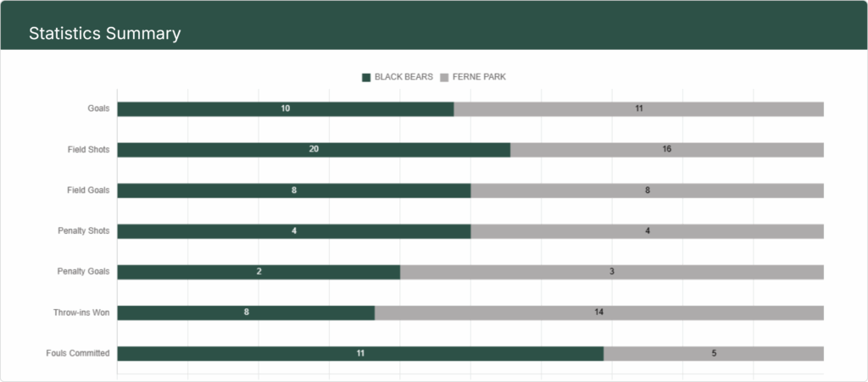Select the Black Bears Field Goals bar
The width and height of the screenshot is (868, 382).
294,191
